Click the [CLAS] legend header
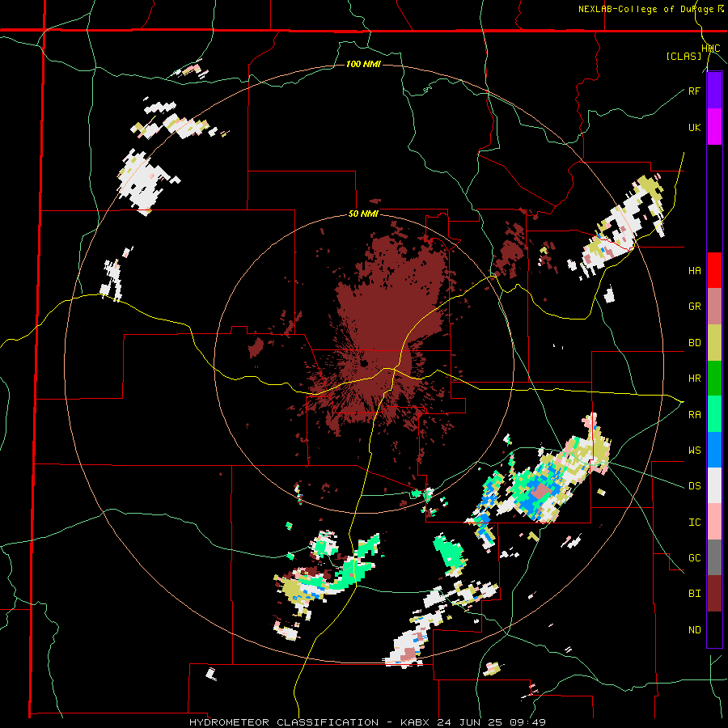Viewport: 728px width, 728px height. tap(684, 56)
